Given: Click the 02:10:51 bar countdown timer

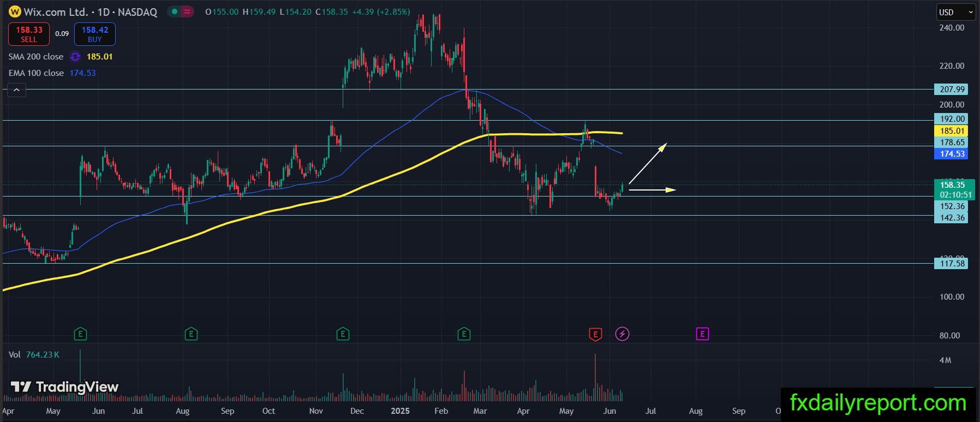Looking at the screenshot, I should pyautogui.click(x=955, y=195).
